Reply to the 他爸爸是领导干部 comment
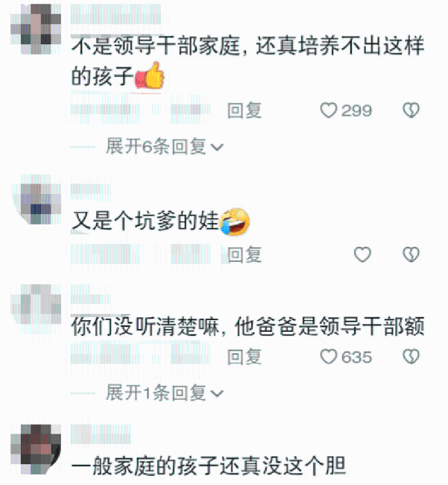 tap(244, 357)
